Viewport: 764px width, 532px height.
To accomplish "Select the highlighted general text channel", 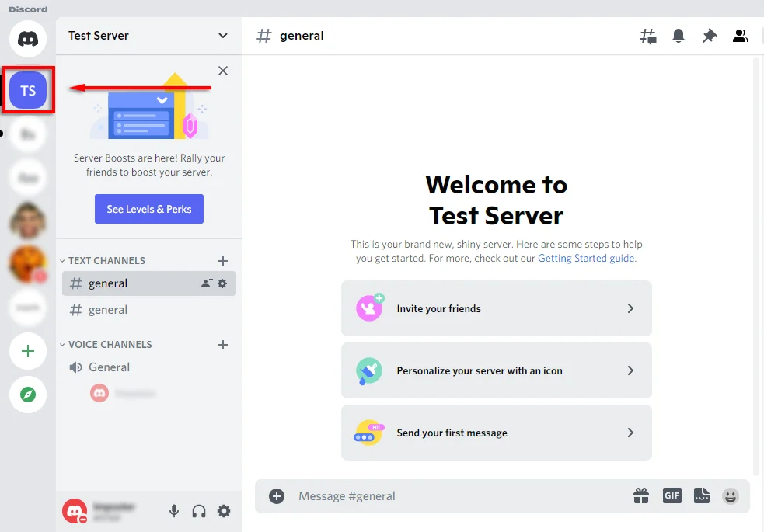I will tap(149, 283).
